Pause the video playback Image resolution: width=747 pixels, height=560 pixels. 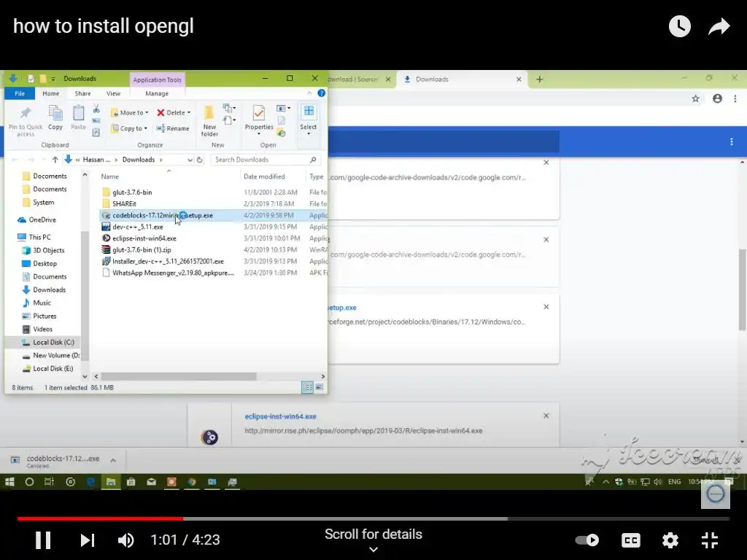43,540
